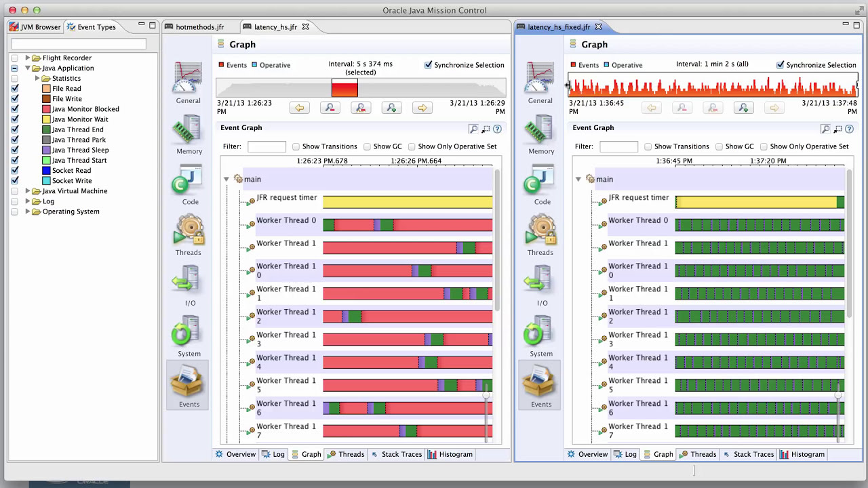The width and height of the screenshot is (868, 488).
Task: Move range forward in left range navigator
Action: tap(422, 108)
